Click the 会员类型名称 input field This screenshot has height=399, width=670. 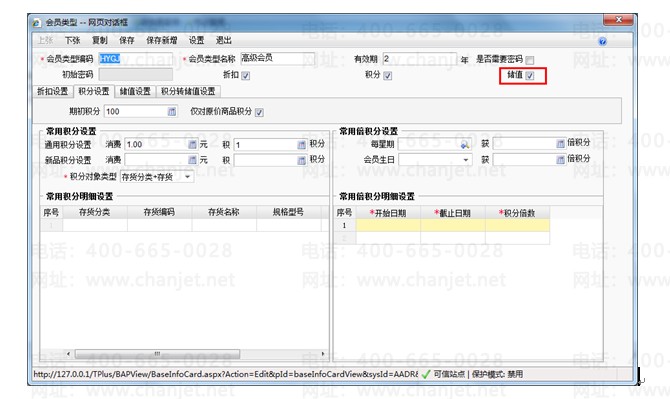[278, 59]
